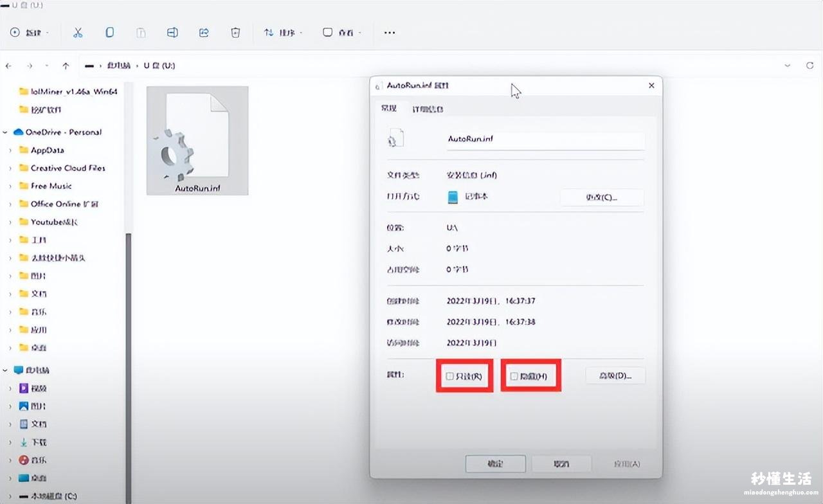The width and height of the screenshot is (823, 504).
Task: Click the Delete trash icon in toolbar
Action: coord(235,32)
